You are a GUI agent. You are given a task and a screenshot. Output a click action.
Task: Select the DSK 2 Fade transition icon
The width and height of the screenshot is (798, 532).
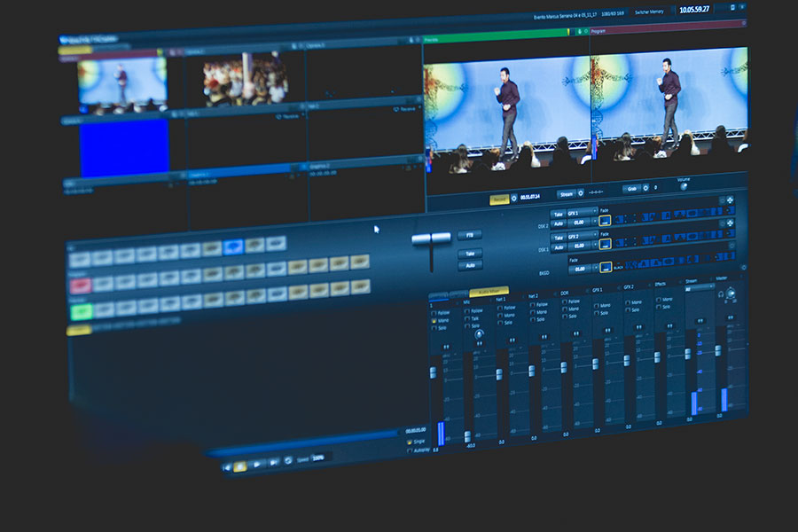pos(605,221)
